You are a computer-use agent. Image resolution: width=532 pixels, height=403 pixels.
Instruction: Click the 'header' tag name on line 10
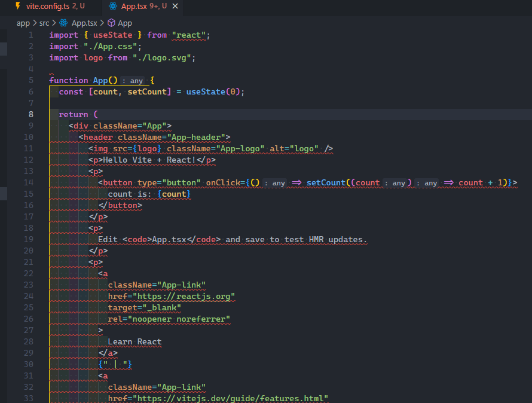(x=98, y=137)
